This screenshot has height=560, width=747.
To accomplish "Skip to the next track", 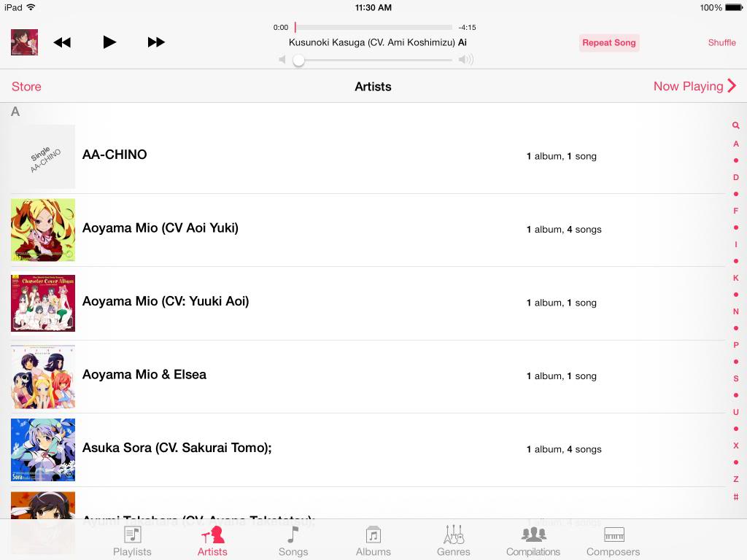I will (156, 42).
